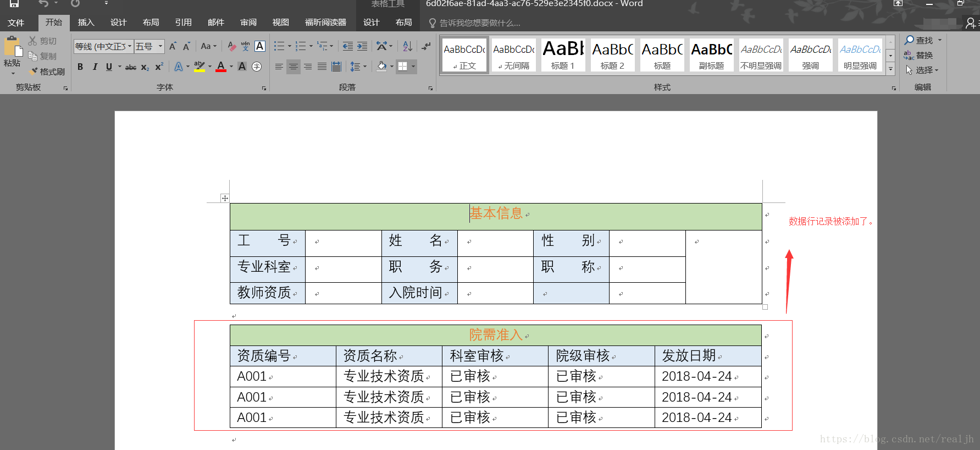Click the 入院时间 table cell
Screen dimensions: 980x450
pos(419,293)
